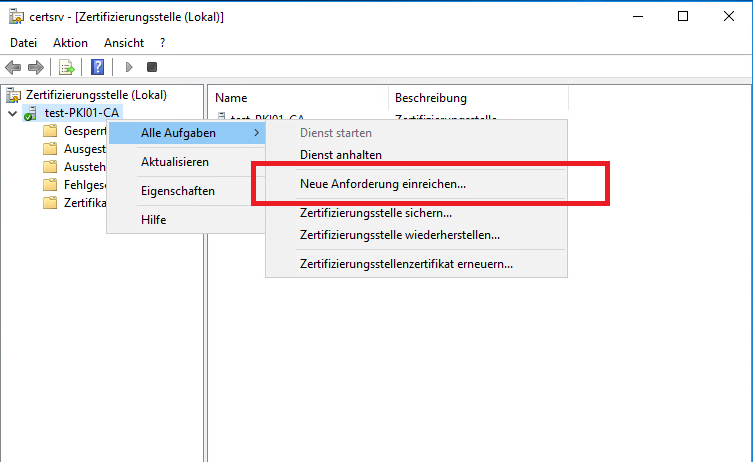
Task: Click the test-PKI01-CA server icon in tree
Action: (31, 113)
